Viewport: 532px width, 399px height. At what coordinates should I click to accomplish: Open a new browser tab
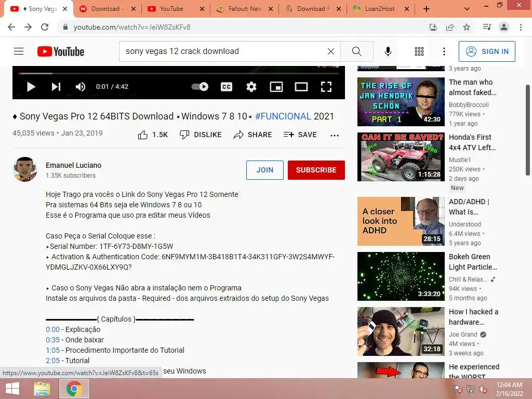click(x=427, y=9)
